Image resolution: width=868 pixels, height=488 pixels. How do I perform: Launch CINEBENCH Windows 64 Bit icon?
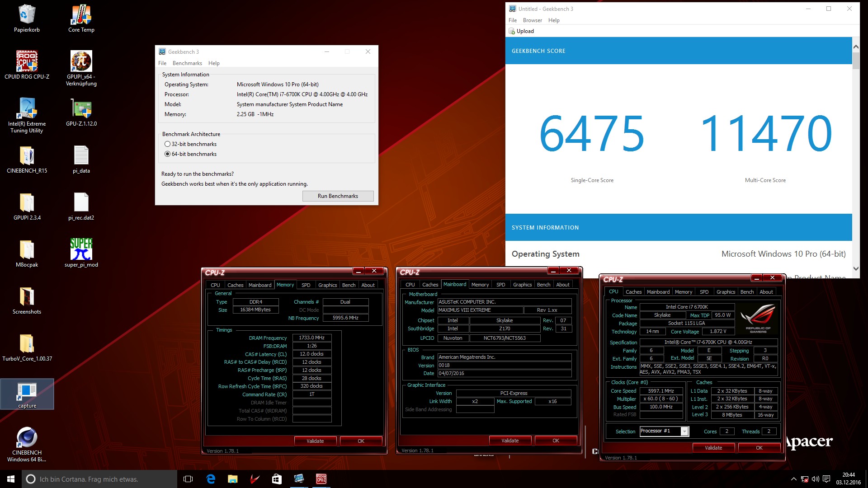(x=27, y=444)
